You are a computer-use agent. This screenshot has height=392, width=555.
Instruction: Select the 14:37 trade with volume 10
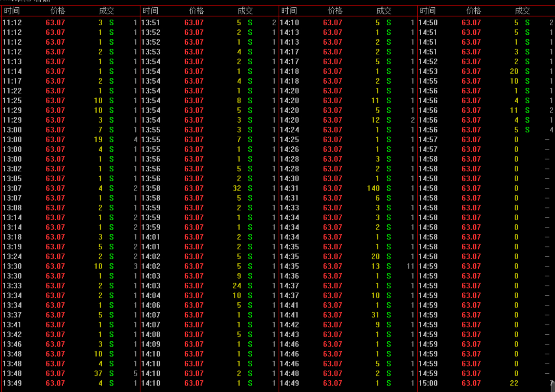pos(347,295)
